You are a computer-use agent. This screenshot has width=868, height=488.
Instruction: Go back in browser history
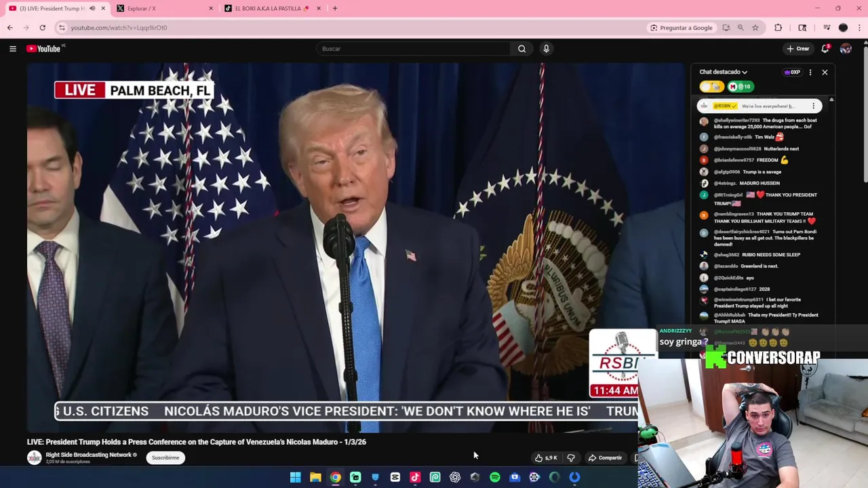9,28
